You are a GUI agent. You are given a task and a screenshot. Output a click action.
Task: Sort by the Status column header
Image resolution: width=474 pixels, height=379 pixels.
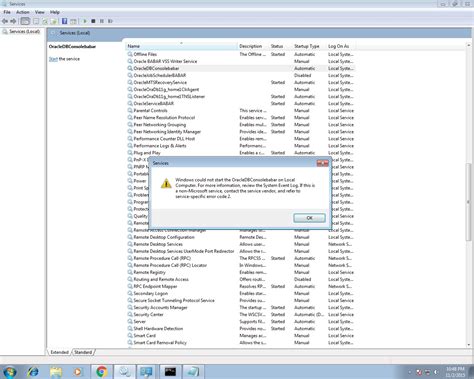point(280,46)
